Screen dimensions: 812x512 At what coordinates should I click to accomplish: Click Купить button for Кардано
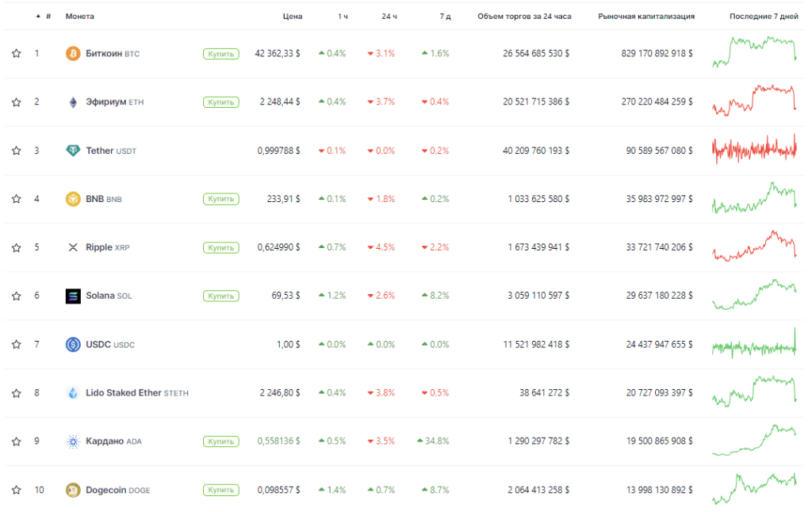pos(221,441)
